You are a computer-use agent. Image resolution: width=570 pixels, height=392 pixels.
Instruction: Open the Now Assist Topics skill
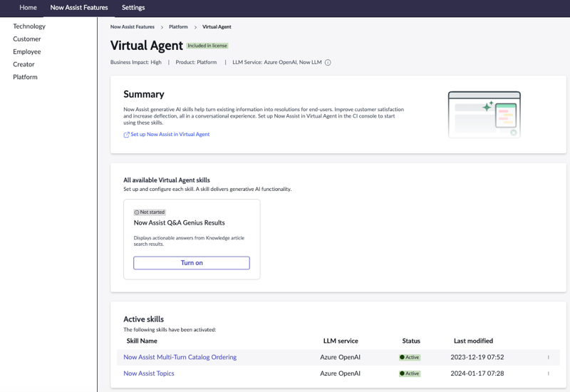pos(149,373)
